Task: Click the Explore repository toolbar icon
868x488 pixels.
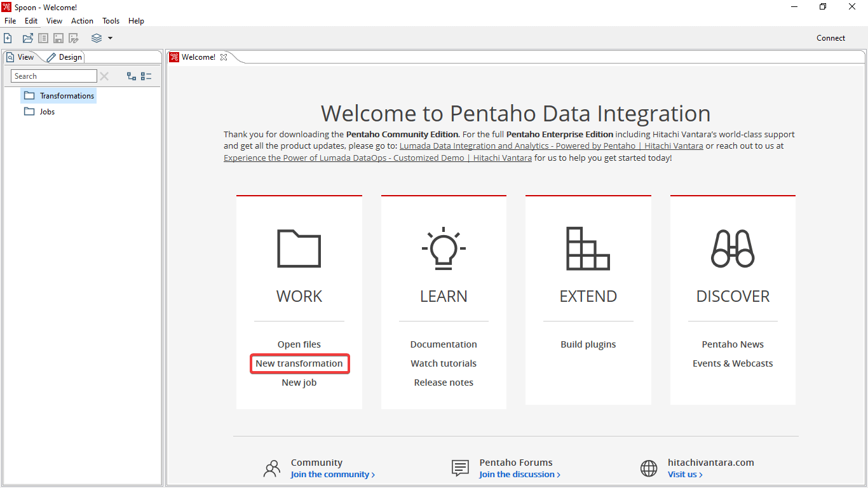Action: [43, 38]
